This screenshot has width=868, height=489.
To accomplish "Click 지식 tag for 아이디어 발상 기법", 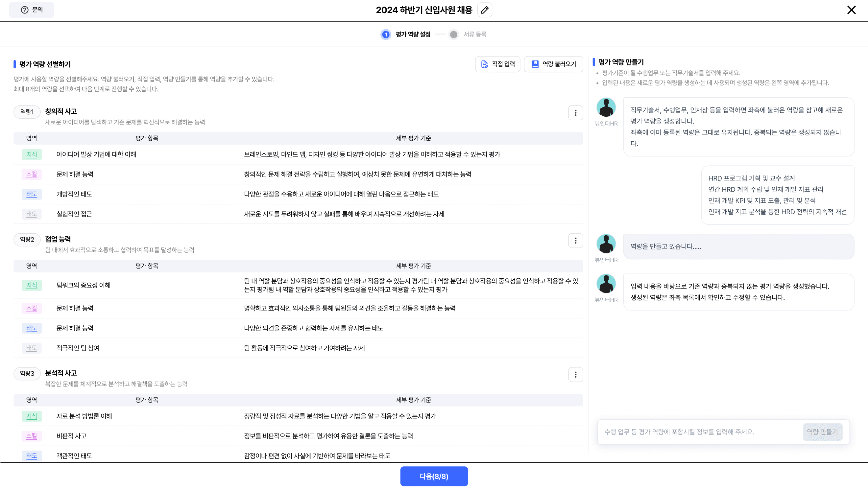I will pos(32,154).
